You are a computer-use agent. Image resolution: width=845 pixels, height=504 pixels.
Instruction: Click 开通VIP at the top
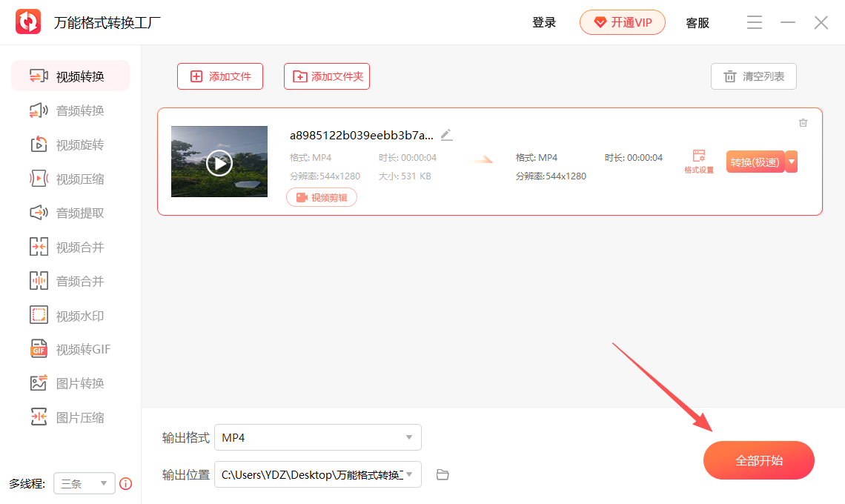pos(622,22)
